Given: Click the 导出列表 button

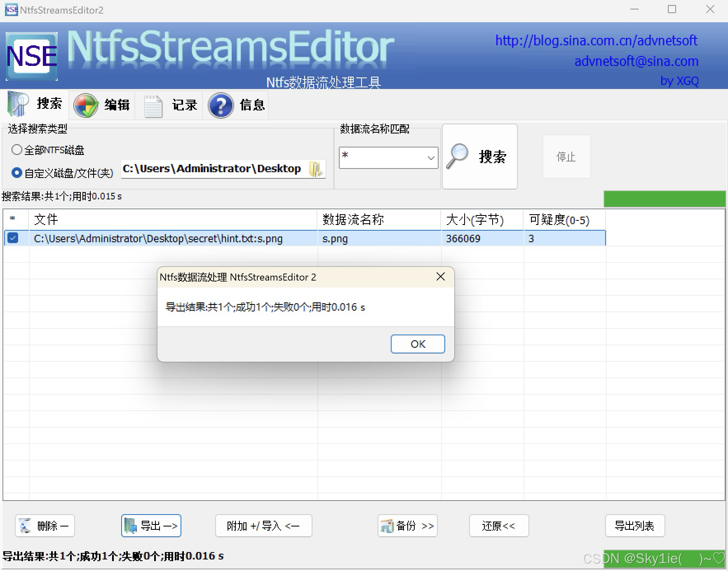Looking at the screenshot, I should [x=635, y=526].
